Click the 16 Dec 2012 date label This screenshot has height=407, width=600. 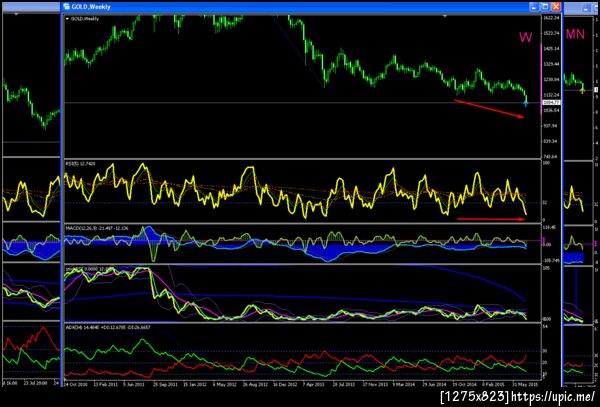click(x=284, y=384)
